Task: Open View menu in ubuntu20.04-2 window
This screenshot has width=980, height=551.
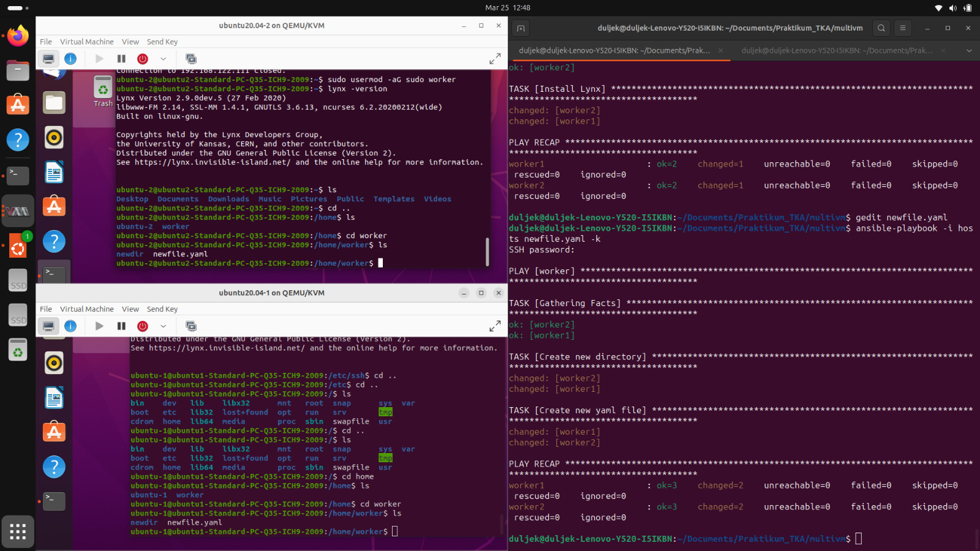Action: point(130,42)
